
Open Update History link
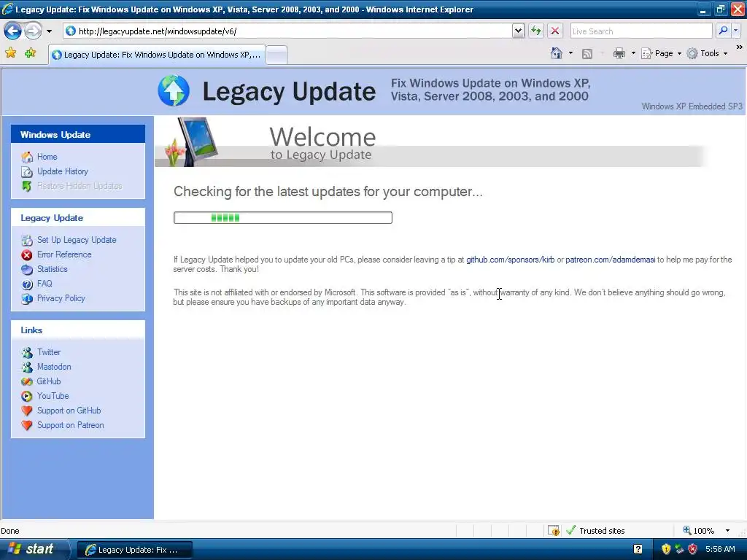point(63,171)
